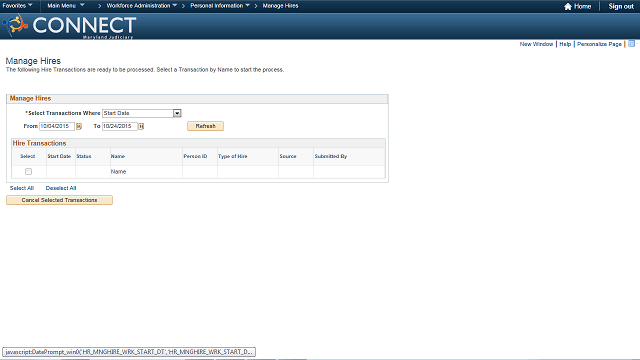Click the Type of Hire column header

(x=233, y=156)
